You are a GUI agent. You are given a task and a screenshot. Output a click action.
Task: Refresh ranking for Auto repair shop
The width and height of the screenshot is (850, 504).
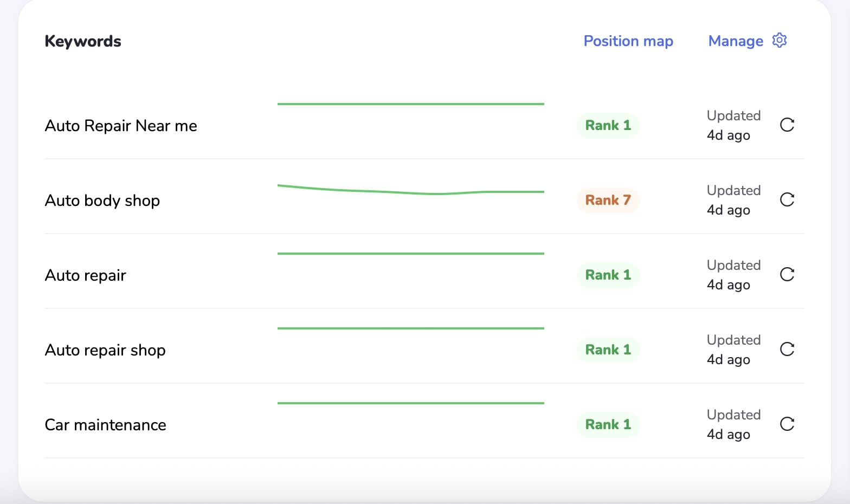[787, 349]
